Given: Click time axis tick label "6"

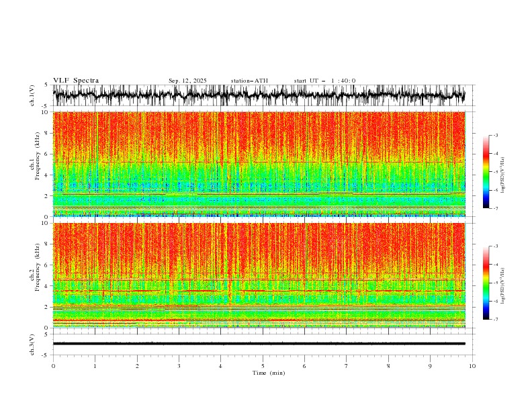Looking at the screenshot, I should click(304, 366).
